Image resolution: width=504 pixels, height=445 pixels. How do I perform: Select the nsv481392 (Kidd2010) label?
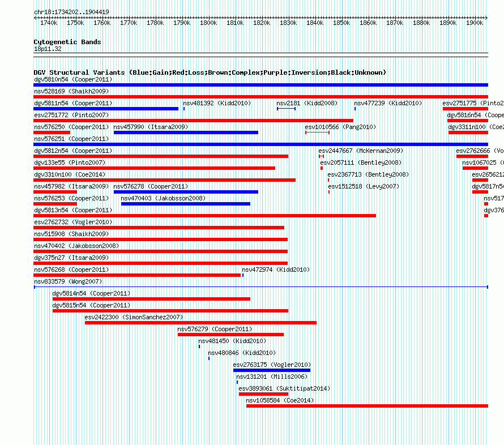[x=217, y=103]
